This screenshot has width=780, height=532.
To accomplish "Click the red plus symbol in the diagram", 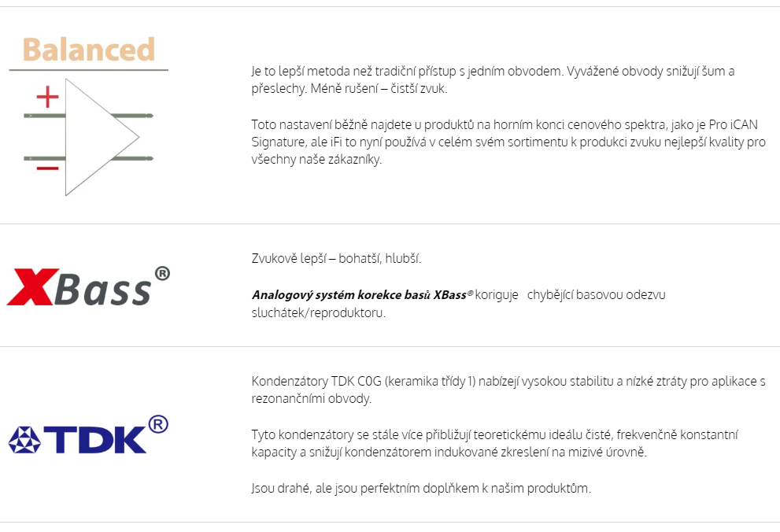I will coord(48,97).
